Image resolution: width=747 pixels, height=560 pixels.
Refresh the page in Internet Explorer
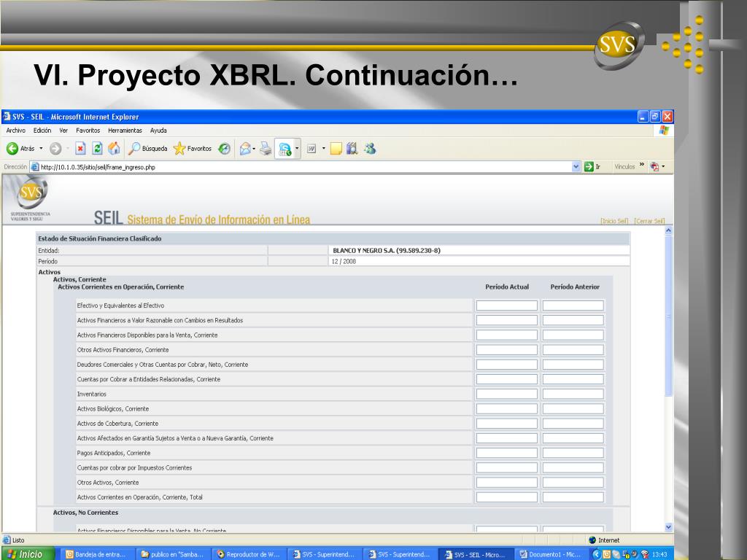[97, 149]
